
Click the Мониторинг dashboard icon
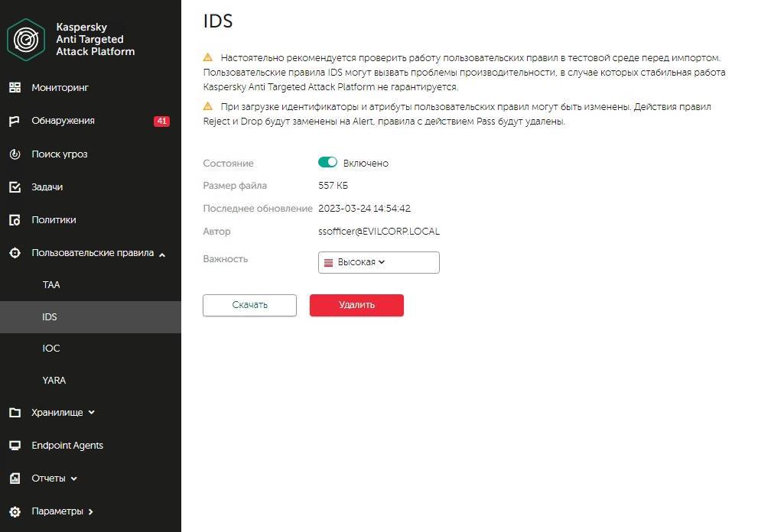pyautogui.click(x=15, y=87)
